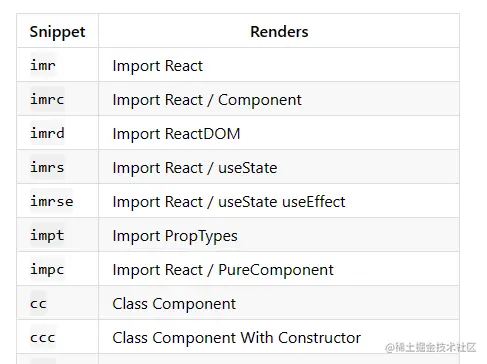Viewport: 487px width, 364px height.
Task: Select the ccc snippet code
Action: click(43, 338)
